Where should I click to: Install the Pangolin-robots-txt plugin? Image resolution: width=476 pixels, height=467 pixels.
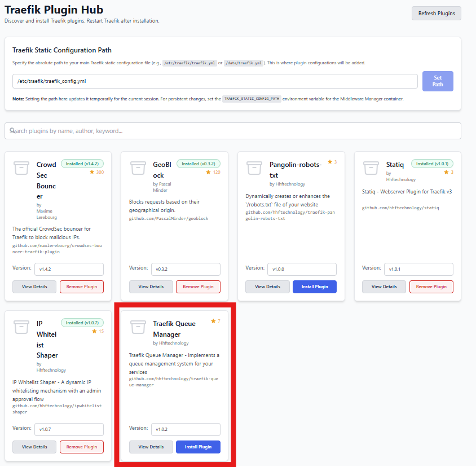pos(315,287)
